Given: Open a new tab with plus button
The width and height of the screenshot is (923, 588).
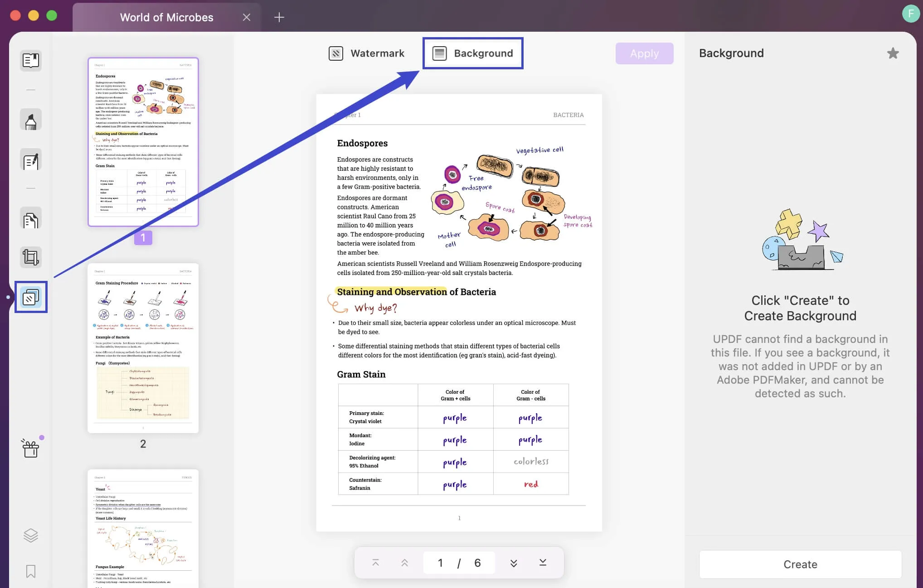Looking at the screenshot, I should click(x=279, y=17).
